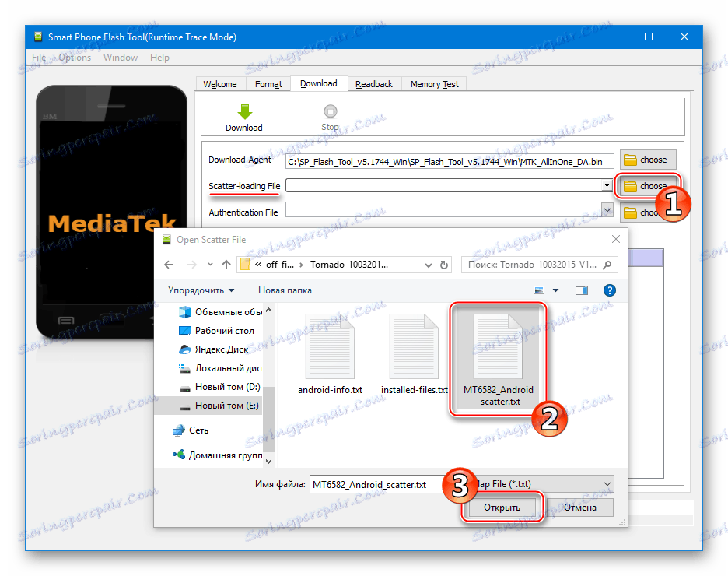
Task: Click the forward arrow in file dialog
Action: 191,265
